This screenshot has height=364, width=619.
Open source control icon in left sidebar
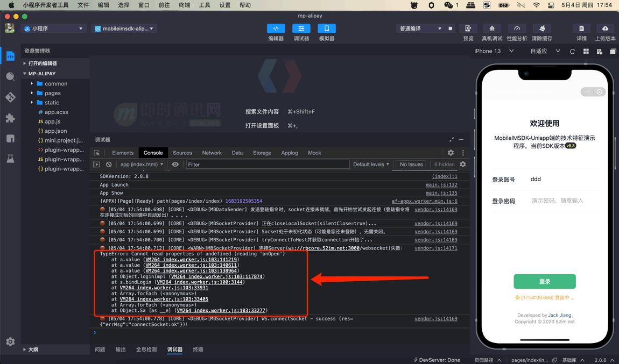(10, 97)
